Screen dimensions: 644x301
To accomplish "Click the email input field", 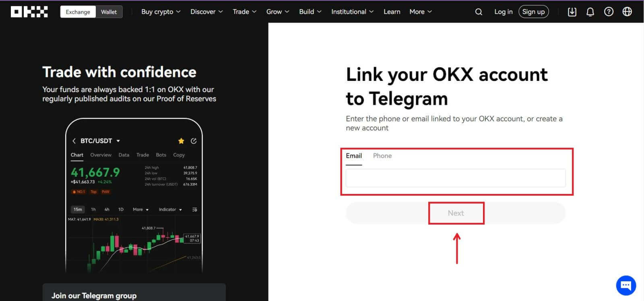I will tap(455, 177).
